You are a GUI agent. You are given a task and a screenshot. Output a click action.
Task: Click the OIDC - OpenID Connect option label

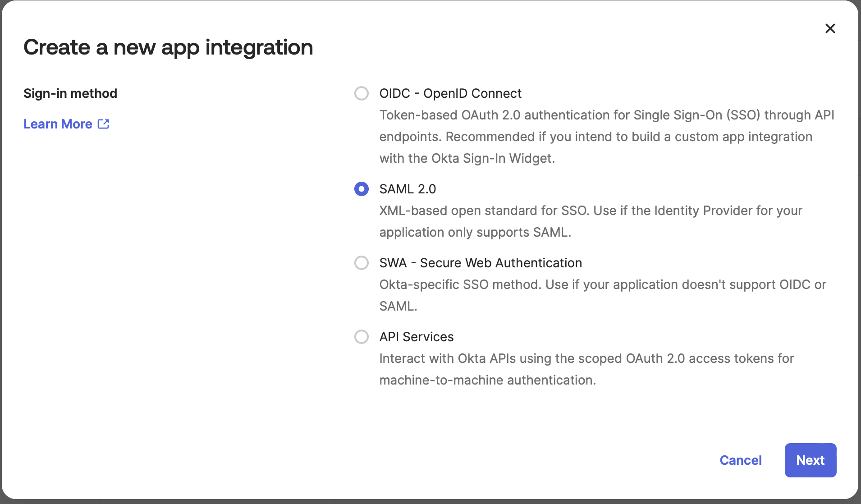pos(450,93)
